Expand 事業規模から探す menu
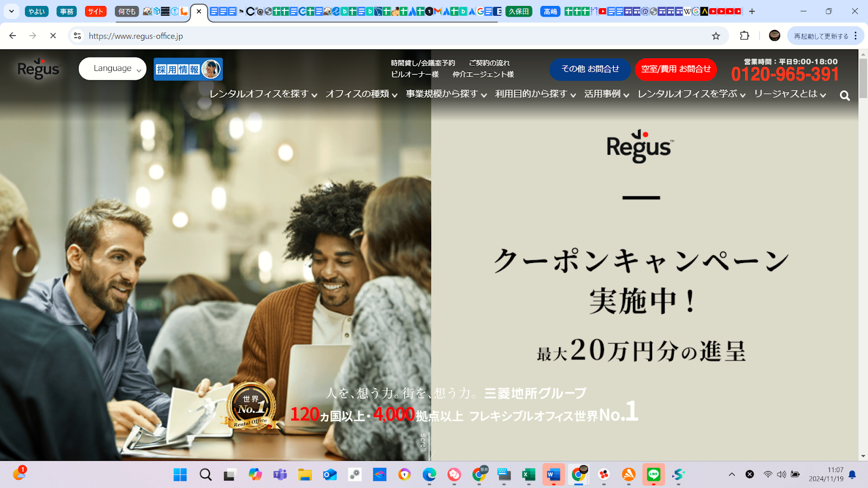This screenshot has height=488, width=868. pos(446,94)
